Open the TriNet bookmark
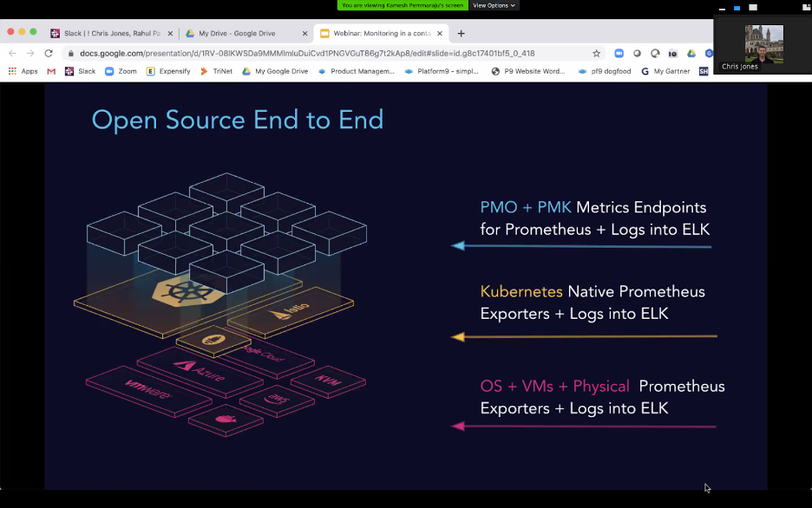The image size is (812, 508). (x=217, y=71)
